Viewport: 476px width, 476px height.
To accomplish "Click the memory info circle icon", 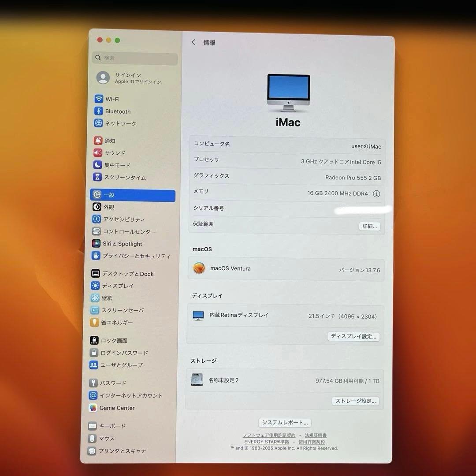I will point(376,193).
